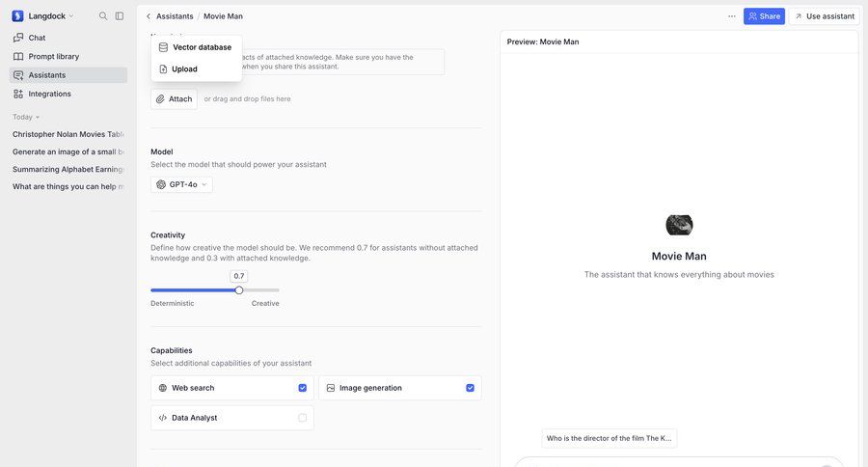Image resolution: width=868 pixels, height=467 pixels.
Task: Open the GPT-4o model dropdown
Action: (x=182, y=184)
